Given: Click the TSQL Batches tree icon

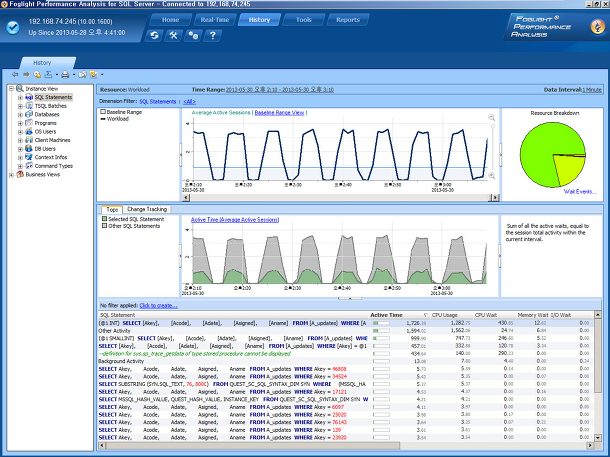Looking at the screenshot, I should pos(29,106).
